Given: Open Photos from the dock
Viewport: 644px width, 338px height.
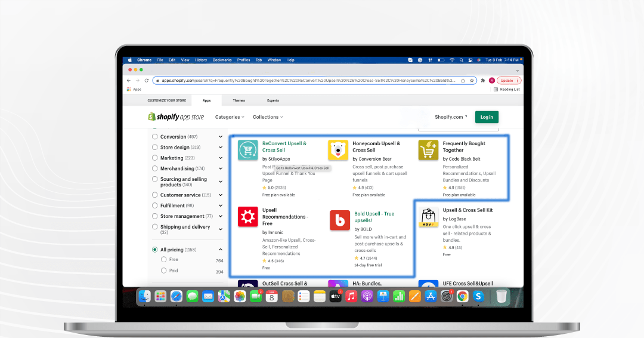Looking at the screenshot, I should (240, 296).
